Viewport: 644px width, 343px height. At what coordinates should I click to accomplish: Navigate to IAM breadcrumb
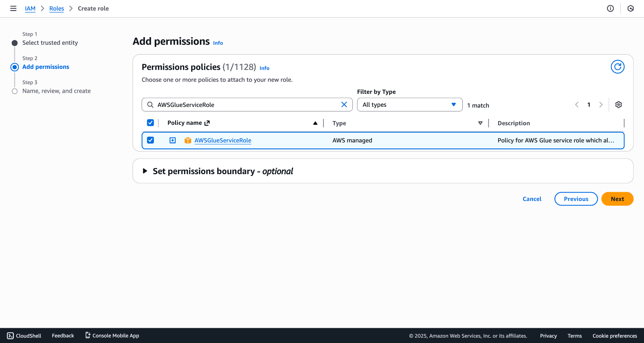tap(30, 8)
